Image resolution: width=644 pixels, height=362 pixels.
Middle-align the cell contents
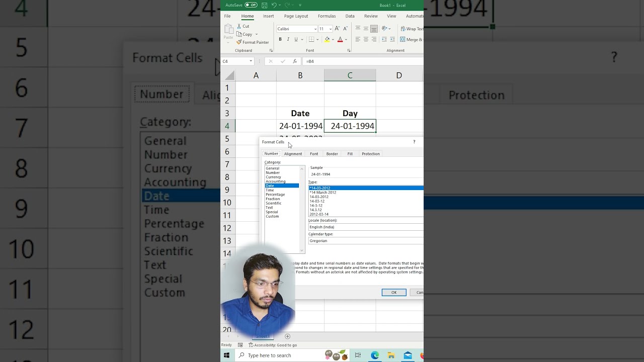coord(366,29)
